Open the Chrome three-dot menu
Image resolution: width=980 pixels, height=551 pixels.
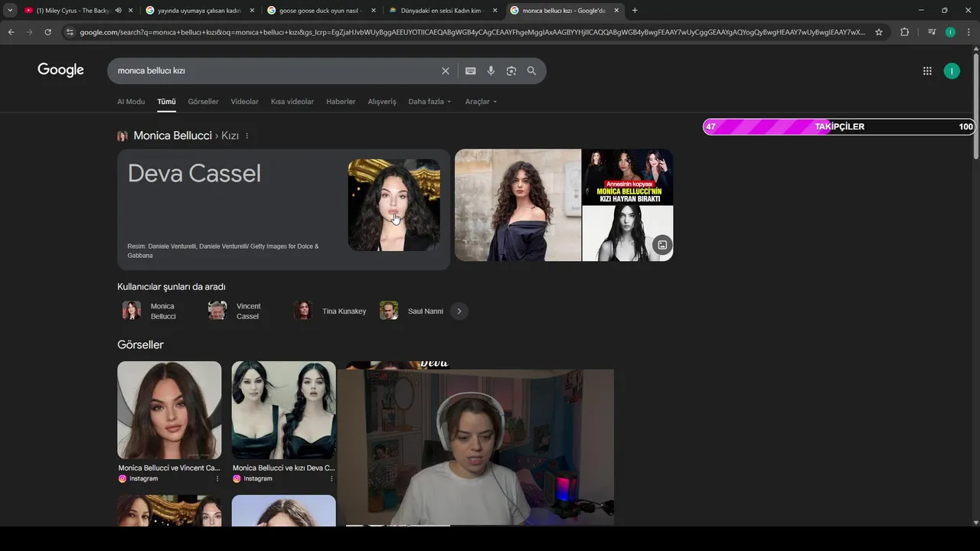969,32
